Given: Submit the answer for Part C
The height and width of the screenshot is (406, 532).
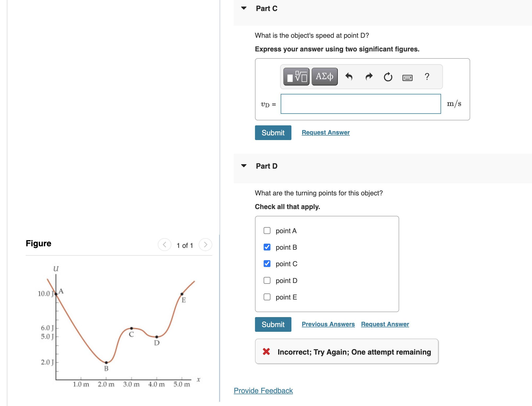Looking at the screenshot, I should [273, 132].
